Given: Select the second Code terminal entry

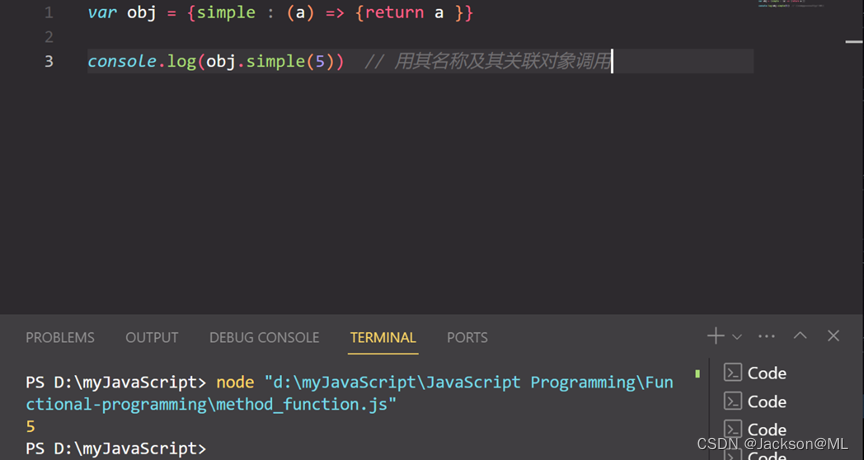Looking at the screenshot, I should click(x=766, y=401).
